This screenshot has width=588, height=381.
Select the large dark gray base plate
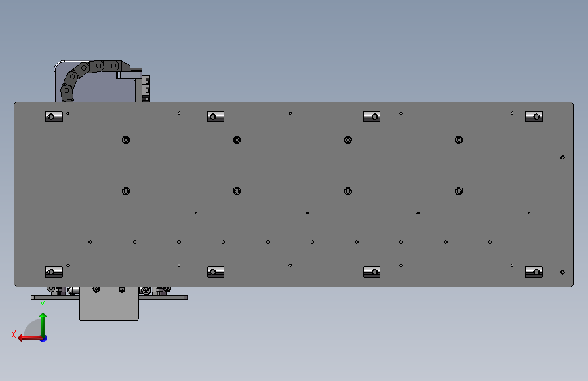coord(294,195)
